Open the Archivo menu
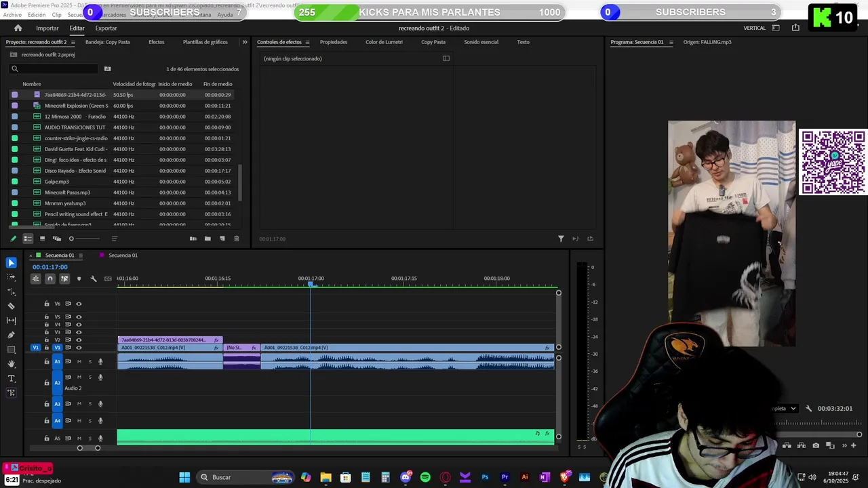The image size is (868, 488). click(x=12, y=15)
